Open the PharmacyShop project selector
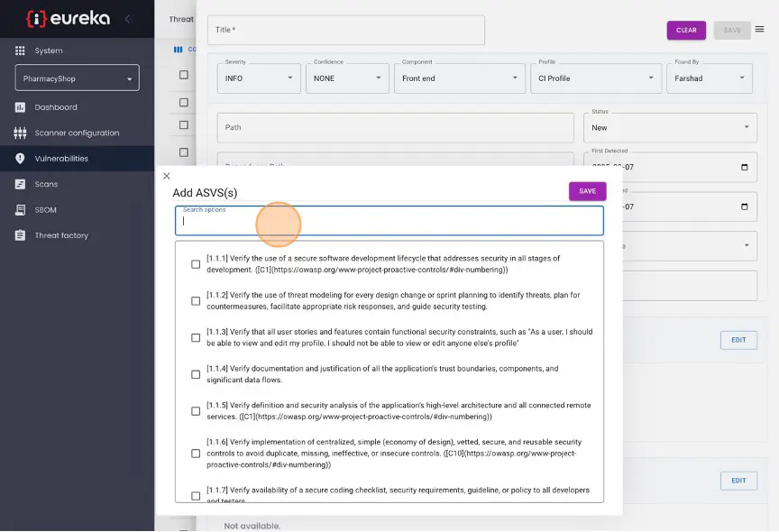 (77, 78)
